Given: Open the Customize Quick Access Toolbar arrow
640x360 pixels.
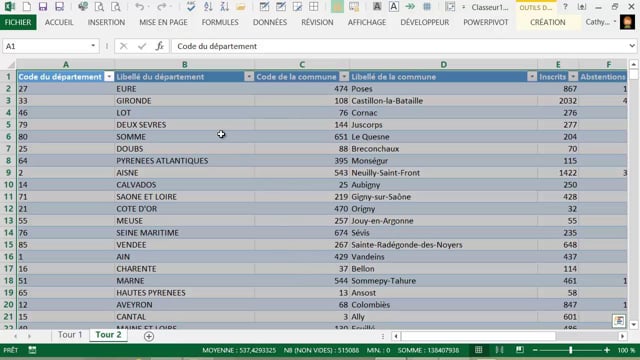Looking at the screenshot, I should tap(463, 7).
